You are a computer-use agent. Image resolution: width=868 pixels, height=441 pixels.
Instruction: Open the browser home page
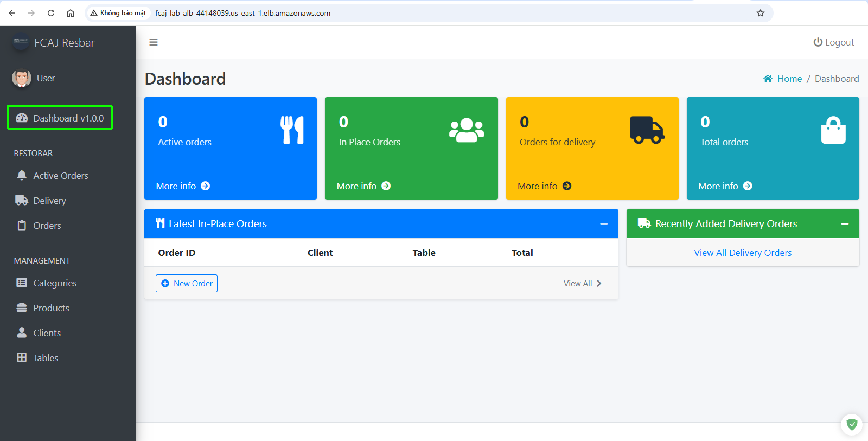tap(71, 13)
